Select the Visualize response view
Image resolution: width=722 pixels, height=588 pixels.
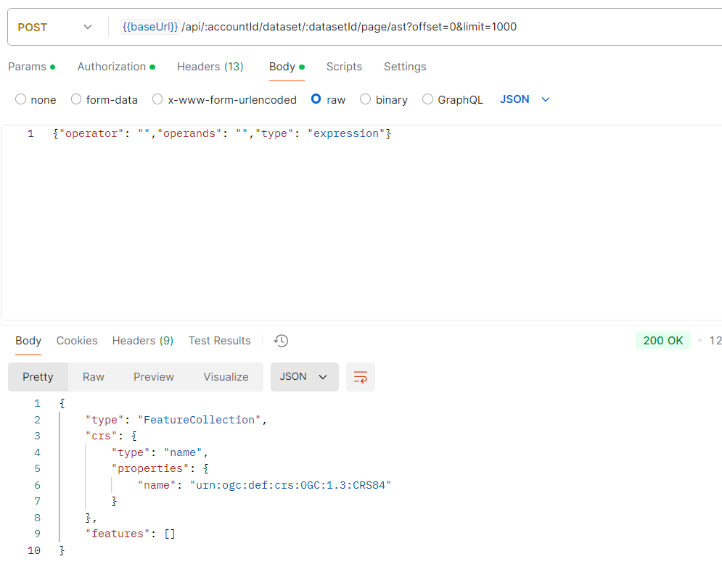pyautogui.click(x=226, y=377)
